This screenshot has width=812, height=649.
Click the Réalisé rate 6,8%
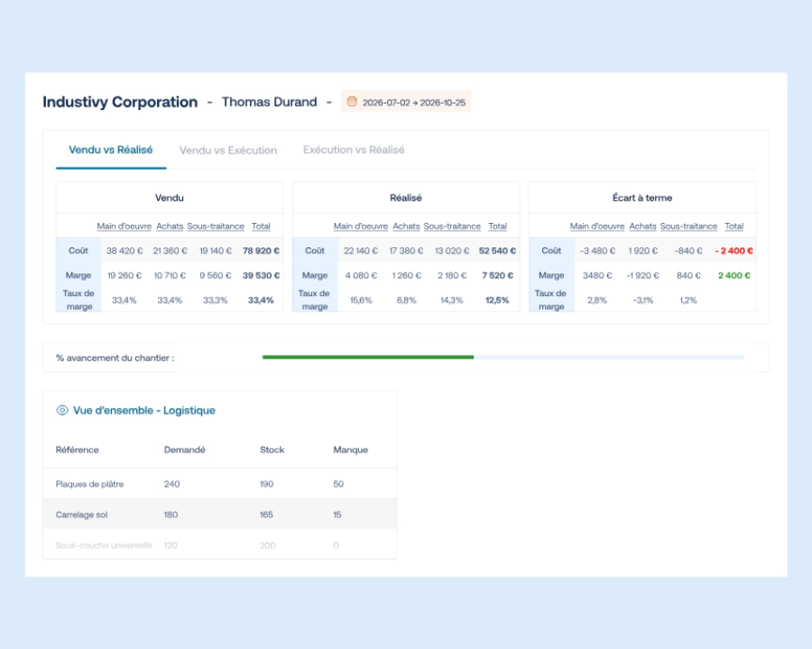coord(407,301)
